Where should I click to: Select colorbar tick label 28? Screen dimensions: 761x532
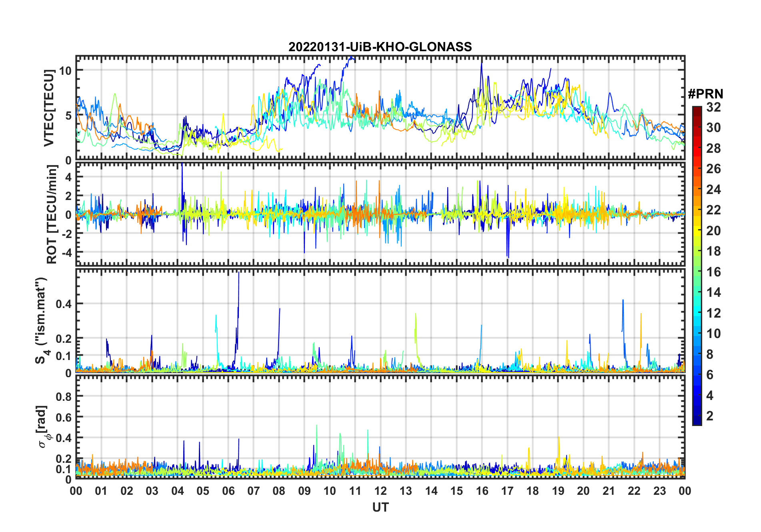713,148
